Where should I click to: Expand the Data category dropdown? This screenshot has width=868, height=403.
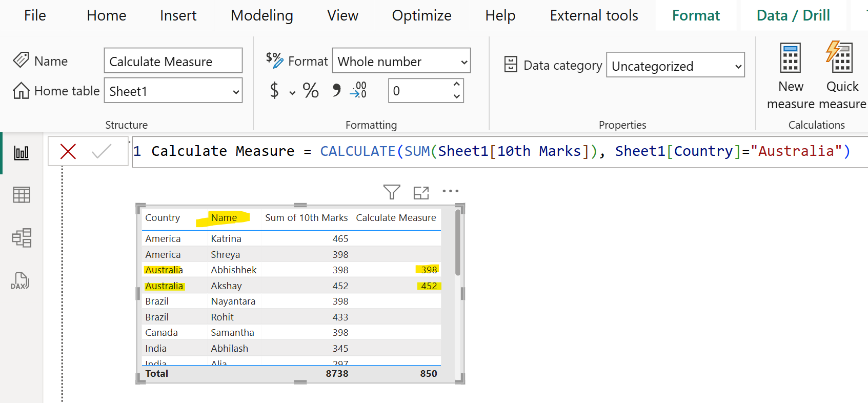click(738, 66)
